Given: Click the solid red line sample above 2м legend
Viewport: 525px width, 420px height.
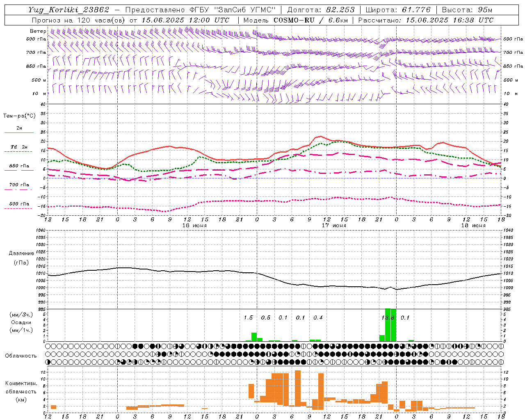Looking at the screenshot, I should (x=19, y=132).
